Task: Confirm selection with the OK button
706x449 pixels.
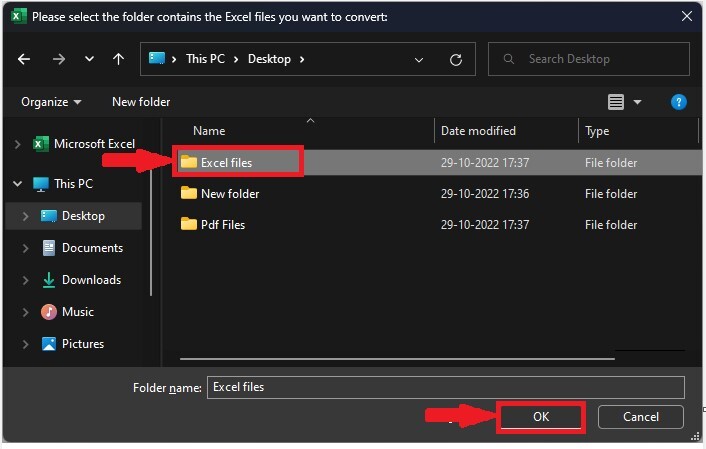Action: pyautogui.click(x=541, y=417)
